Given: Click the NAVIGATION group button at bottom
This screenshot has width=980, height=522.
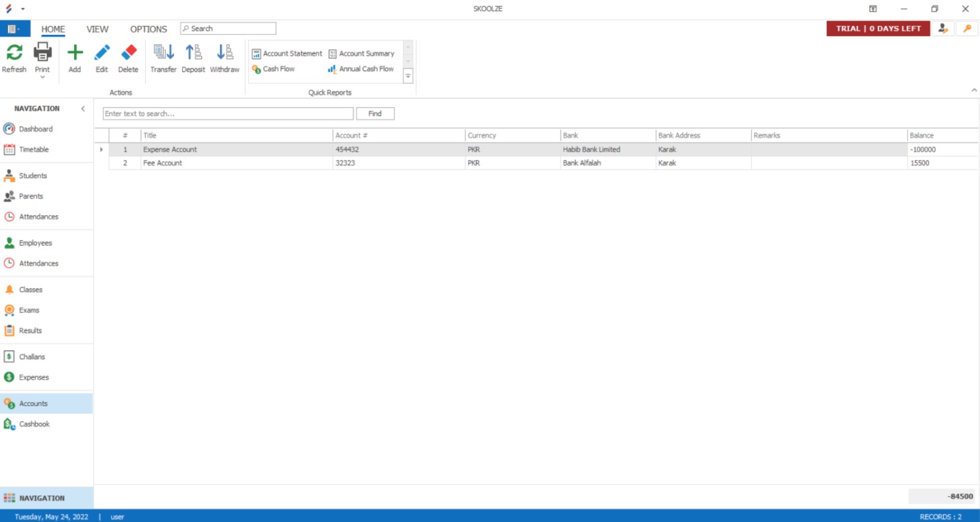Looking at the screenshot, I should 47,498.
